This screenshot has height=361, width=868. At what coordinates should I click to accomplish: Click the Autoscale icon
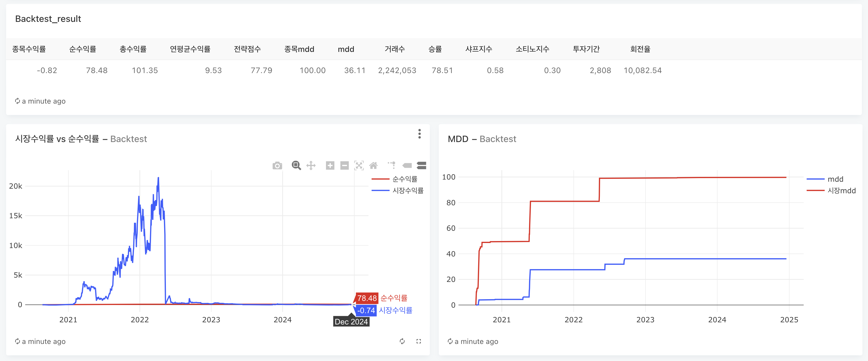coord(359,165)
